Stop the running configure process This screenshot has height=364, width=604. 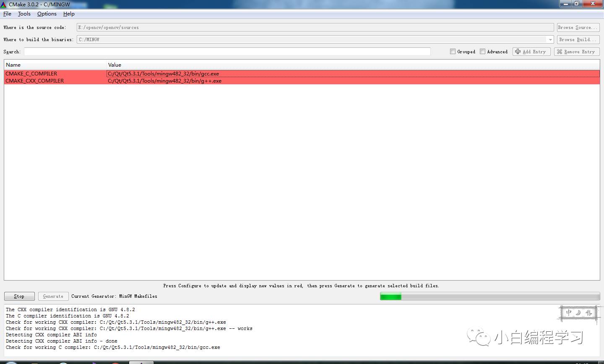point(19,296)
